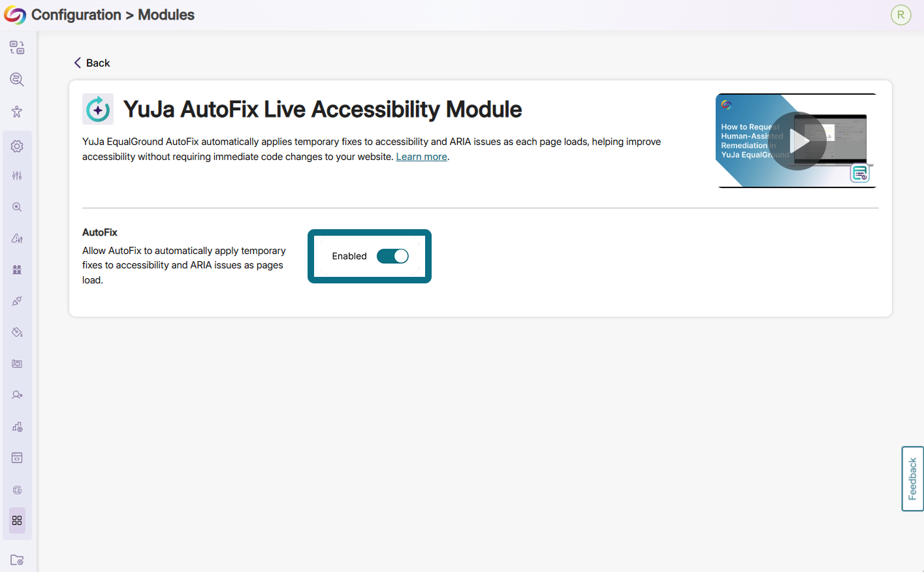Open the Modules grid icon in sidebar
Viewport: 924px width, 572px height.
17,520
